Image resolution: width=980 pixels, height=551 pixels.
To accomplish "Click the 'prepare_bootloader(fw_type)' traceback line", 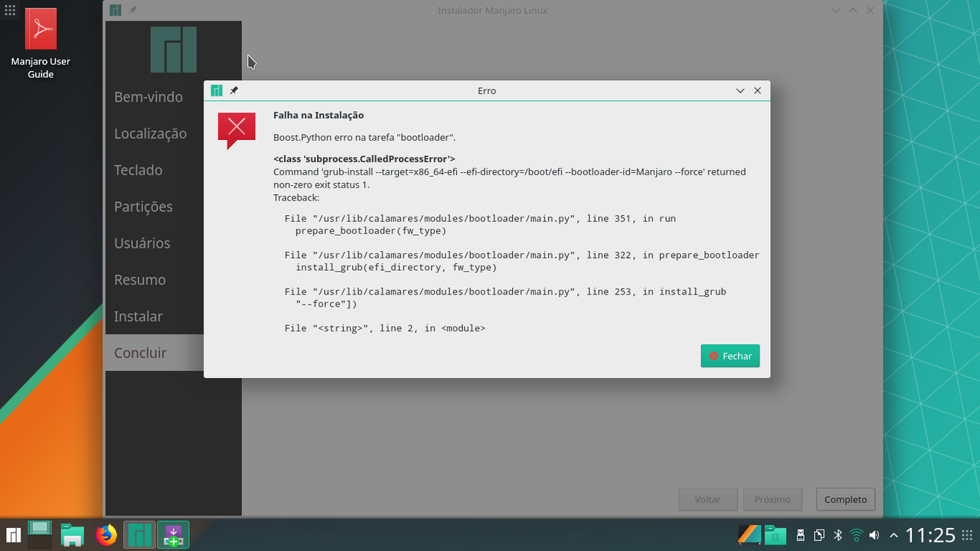I will [x=371, y=230].
